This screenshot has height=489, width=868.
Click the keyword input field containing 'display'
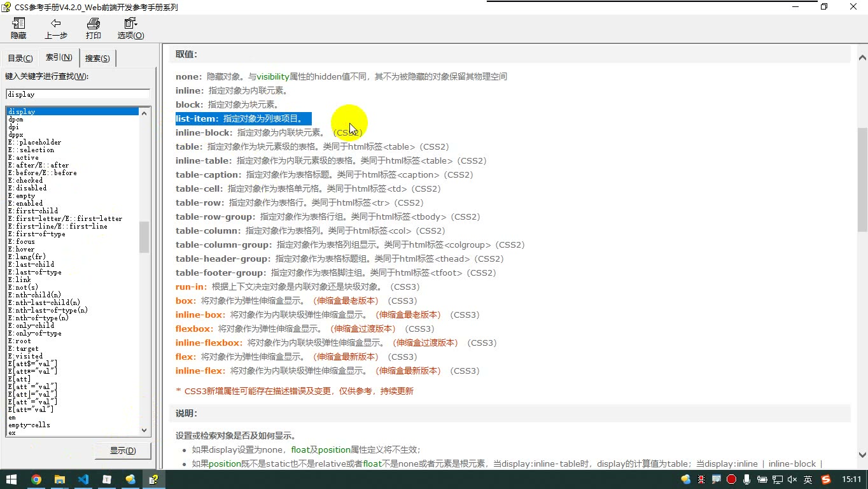(78, 94)
